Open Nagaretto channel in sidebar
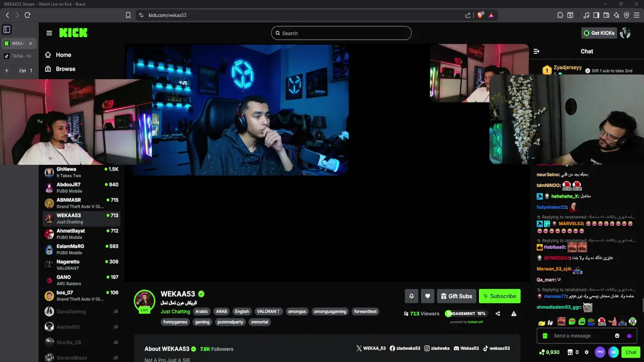 click(x=82, y=265)
